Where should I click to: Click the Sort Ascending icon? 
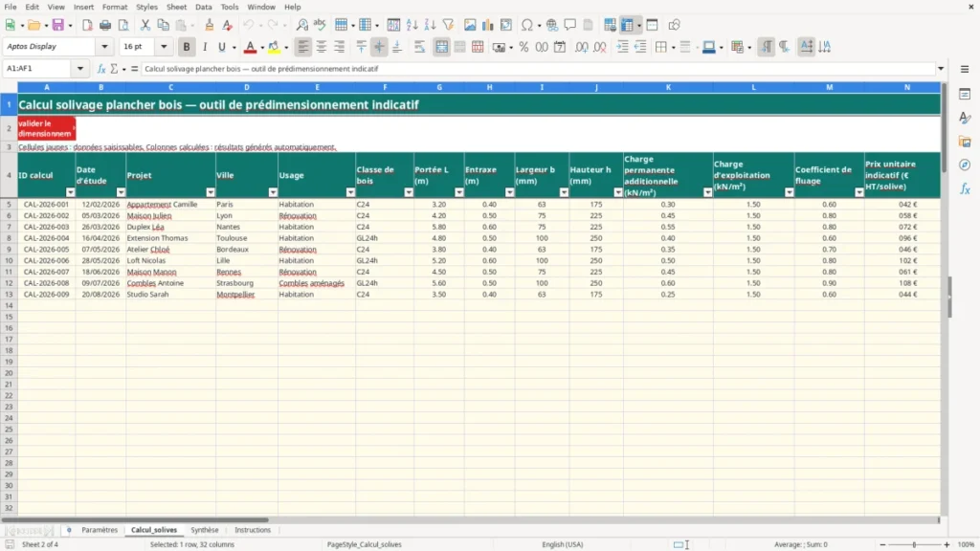pos(412,25)
